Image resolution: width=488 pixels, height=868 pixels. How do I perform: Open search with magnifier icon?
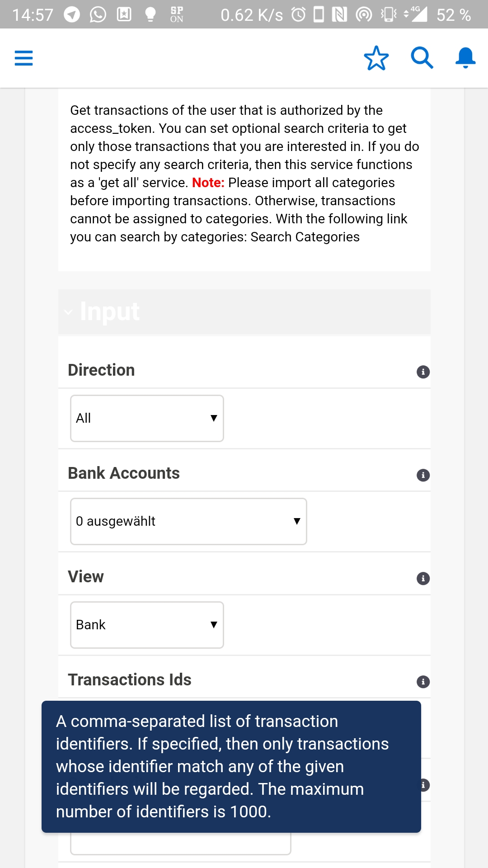click(422, 58)
